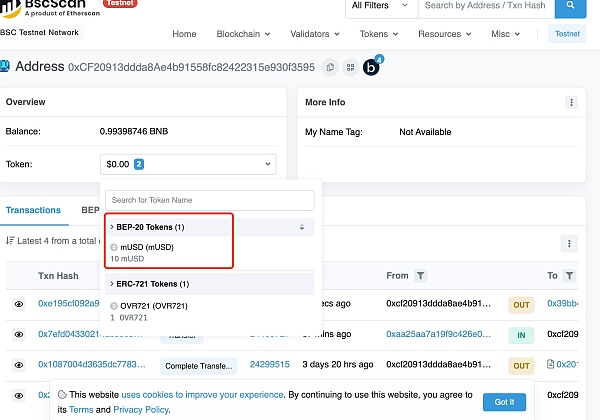Open the transactions table three-dot options
Image resolution: width=600 pixels, height=420 pixels.
pyautogui.click(x=569, y=244)
